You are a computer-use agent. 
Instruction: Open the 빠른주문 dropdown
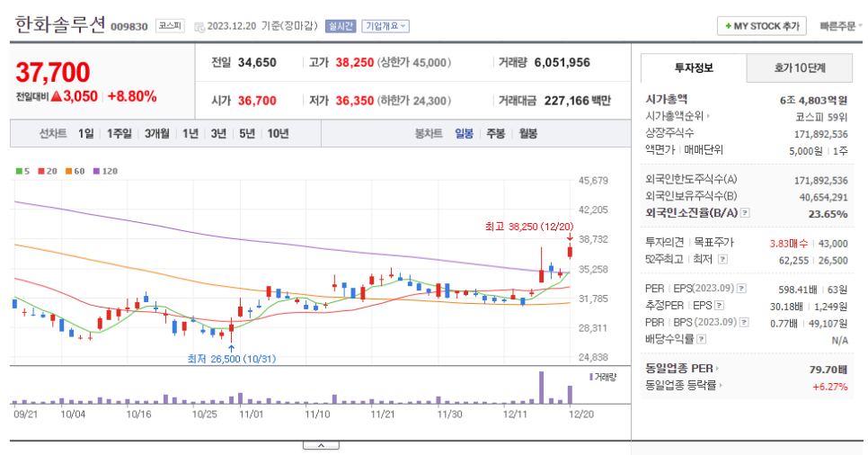click(x=840, y=26)
